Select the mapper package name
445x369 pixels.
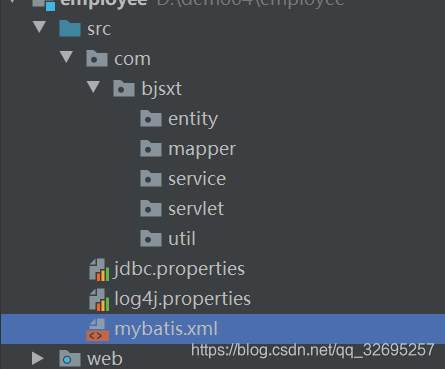pos(202,149)
